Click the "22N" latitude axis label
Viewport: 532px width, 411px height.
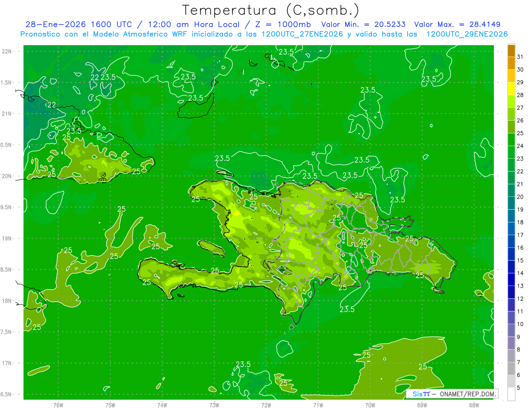click(x=7, y=51)
